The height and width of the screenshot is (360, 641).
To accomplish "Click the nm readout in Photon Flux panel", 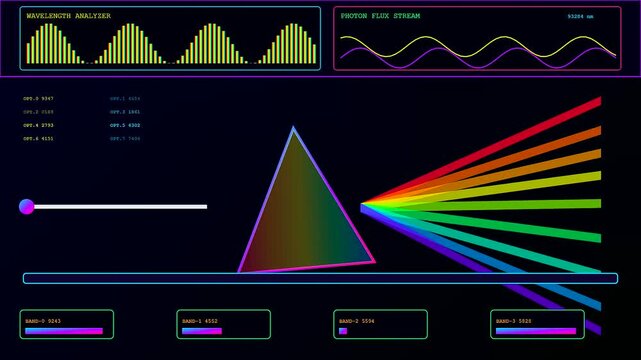I will click(580, 17).
